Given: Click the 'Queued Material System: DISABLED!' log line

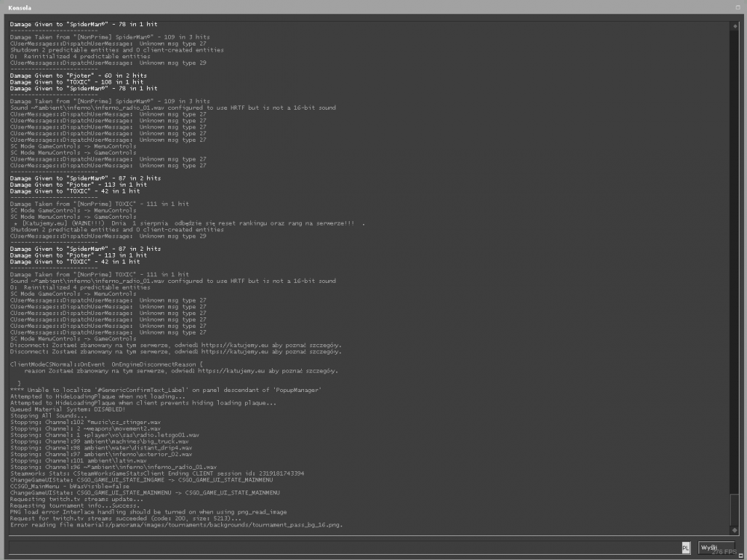Looking at the screenshot, I should 68,409.
